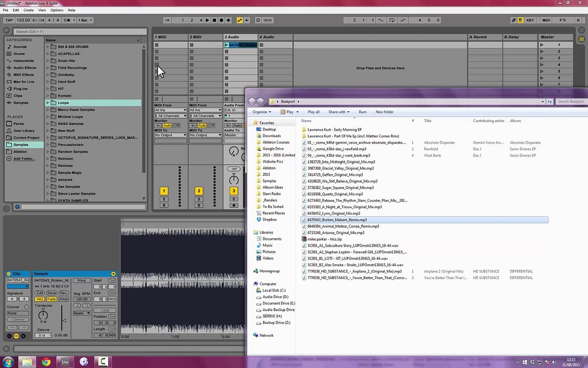Solo track 3 with S button

[234, 199]
